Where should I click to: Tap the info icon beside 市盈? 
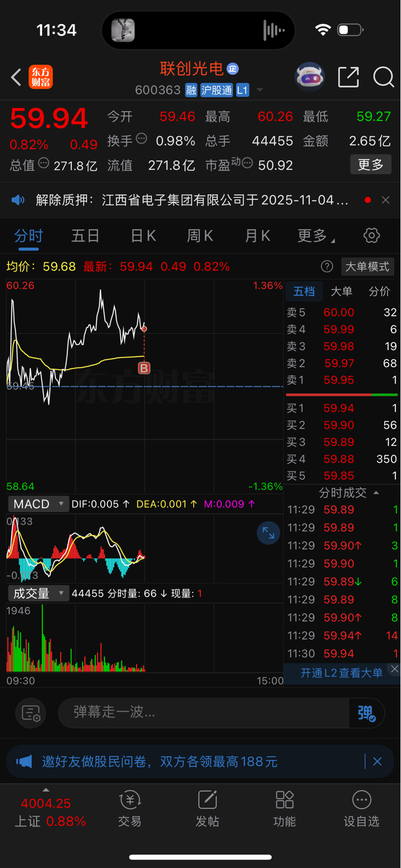[x=248, y=163]
